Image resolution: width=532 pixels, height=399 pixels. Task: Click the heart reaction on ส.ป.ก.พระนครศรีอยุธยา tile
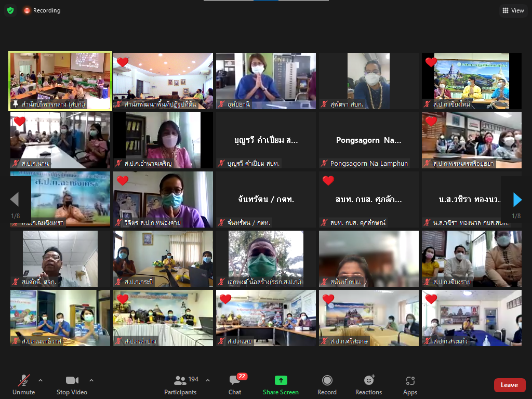pos(431,121)
